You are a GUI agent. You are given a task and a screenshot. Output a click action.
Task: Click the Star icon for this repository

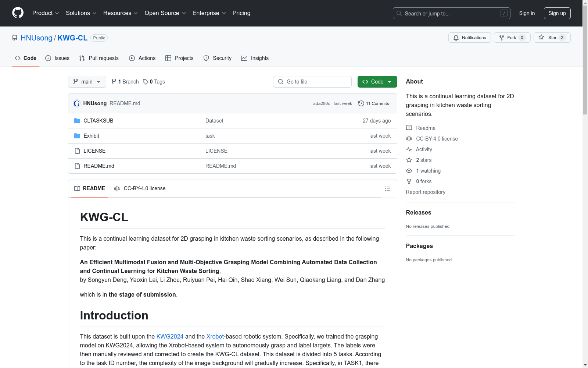coord(541,37)
